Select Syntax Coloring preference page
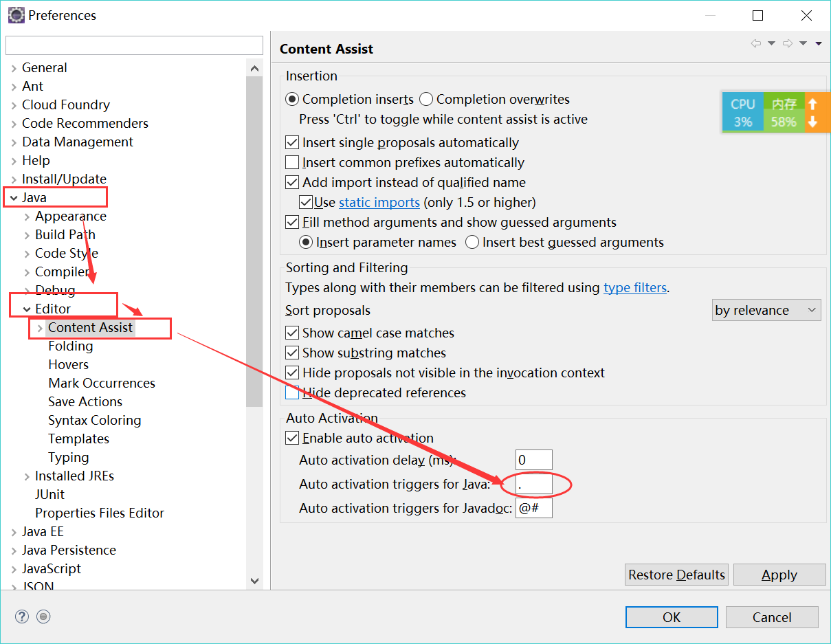831x644 pixels. click(94, 420)
